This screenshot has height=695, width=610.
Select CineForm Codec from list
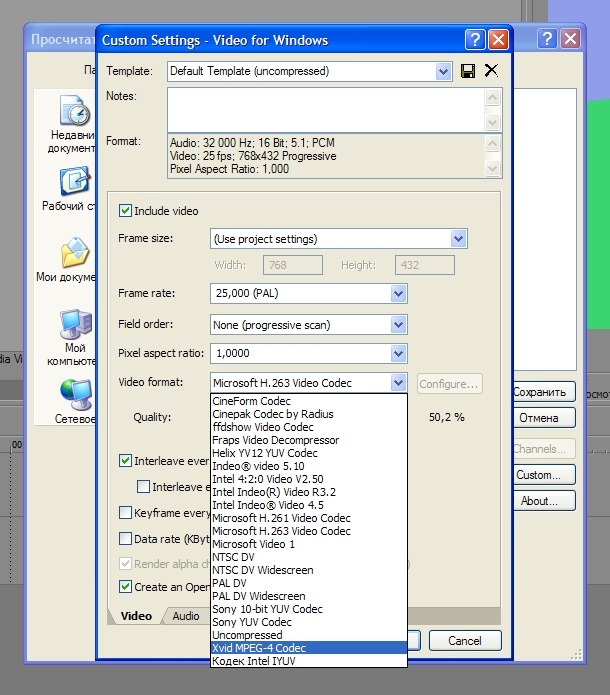pyautogui.click(x=309, y=401)
